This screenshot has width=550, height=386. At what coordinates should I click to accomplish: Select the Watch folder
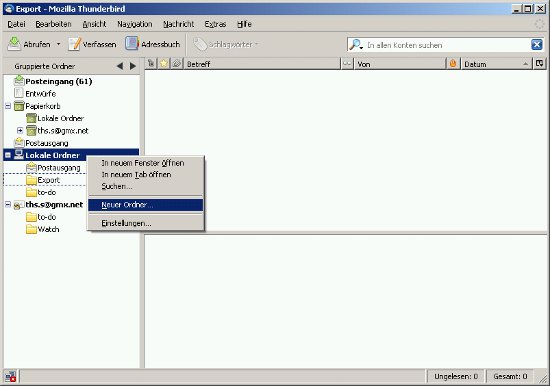coord(48,229)
